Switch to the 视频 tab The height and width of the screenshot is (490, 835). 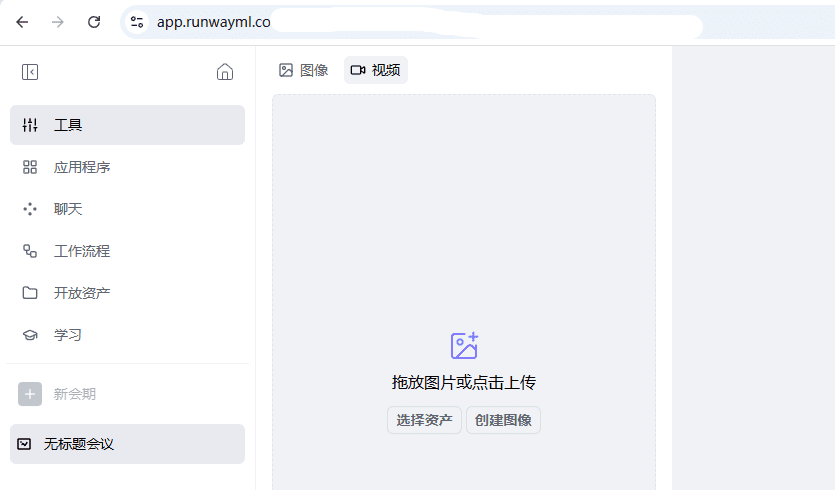click(x=376, y=70)
